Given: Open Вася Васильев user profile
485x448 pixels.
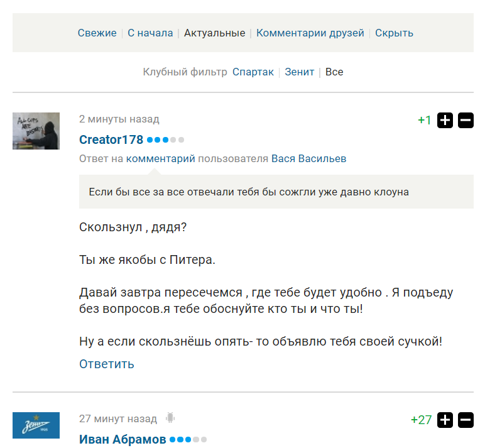Looking at the screenshot, I should [x=308, y=159].
